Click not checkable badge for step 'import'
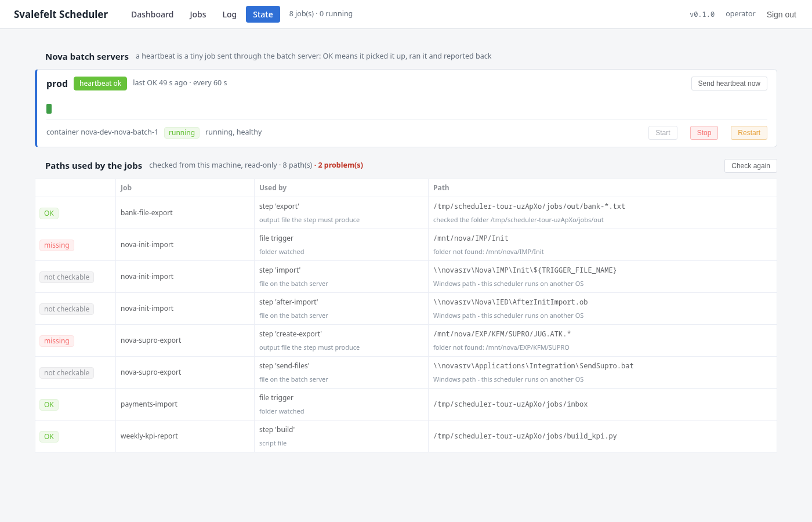 click(67, 277)
